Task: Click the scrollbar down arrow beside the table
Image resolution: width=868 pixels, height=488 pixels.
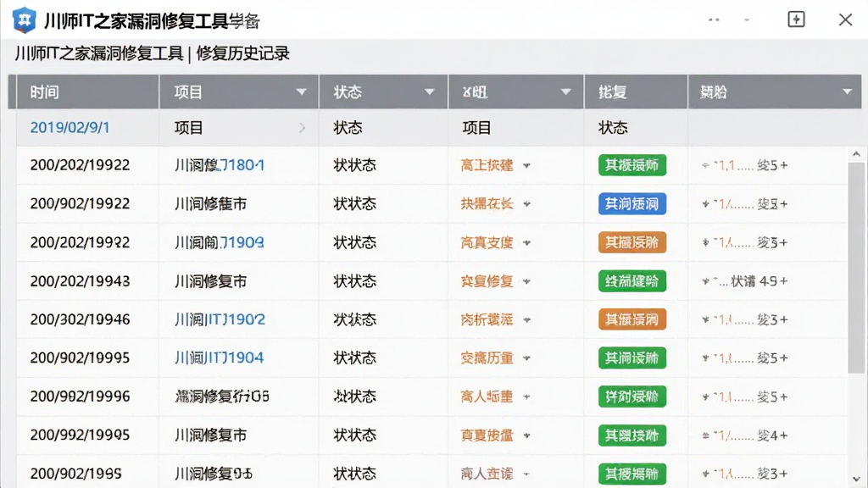Action: (856, 480)
